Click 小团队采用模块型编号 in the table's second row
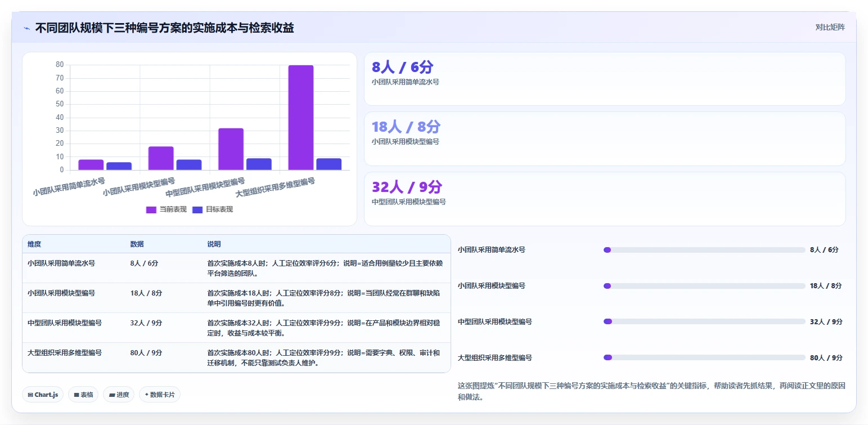Image resolution: width=868 pixels, height=425 pixels. pos(61,293)
